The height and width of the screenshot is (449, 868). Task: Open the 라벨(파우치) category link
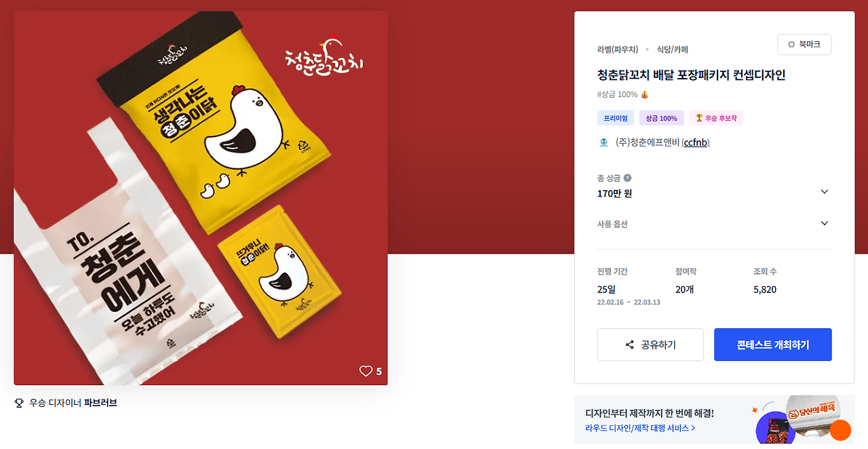(x=617, y=50)
